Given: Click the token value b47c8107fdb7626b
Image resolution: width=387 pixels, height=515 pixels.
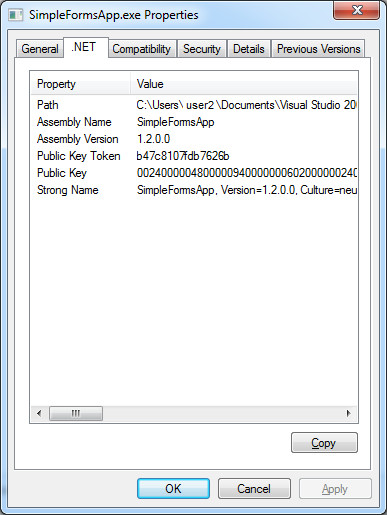Looking at the screenshot, I should pos(183,156).
